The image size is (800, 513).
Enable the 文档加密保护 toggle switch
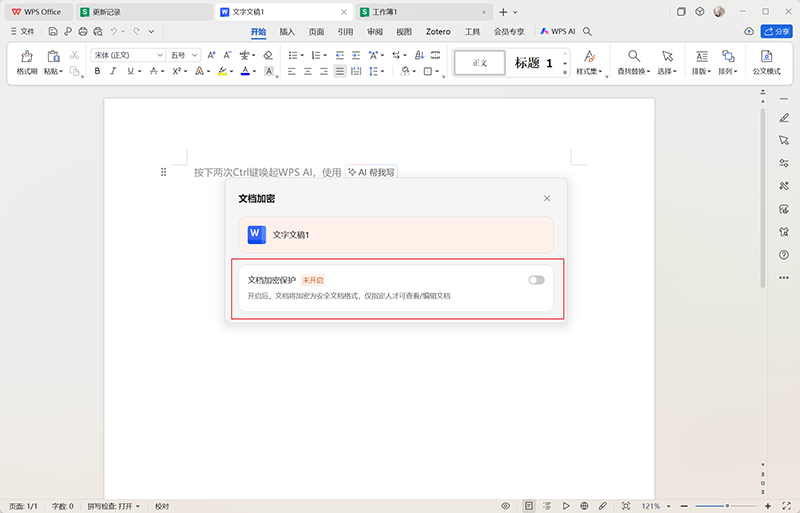(536, 280)
